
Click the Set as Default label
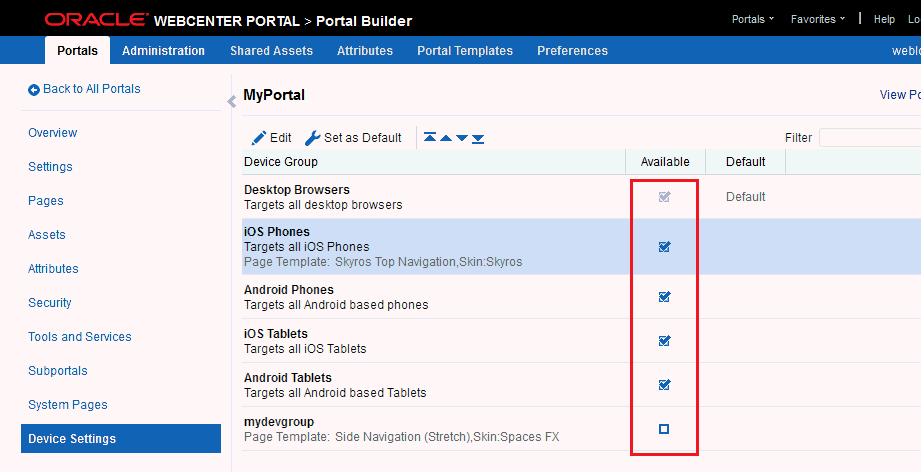click(362, 138)
